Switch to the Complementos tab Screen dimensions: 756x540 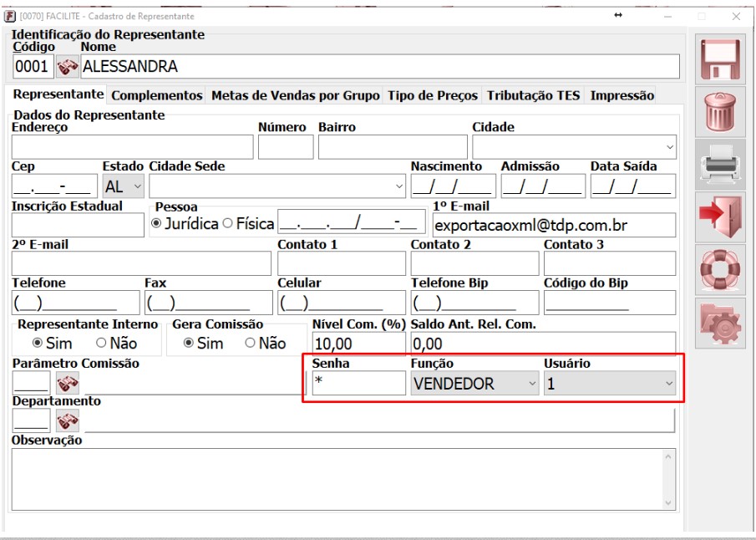(157, 95)
